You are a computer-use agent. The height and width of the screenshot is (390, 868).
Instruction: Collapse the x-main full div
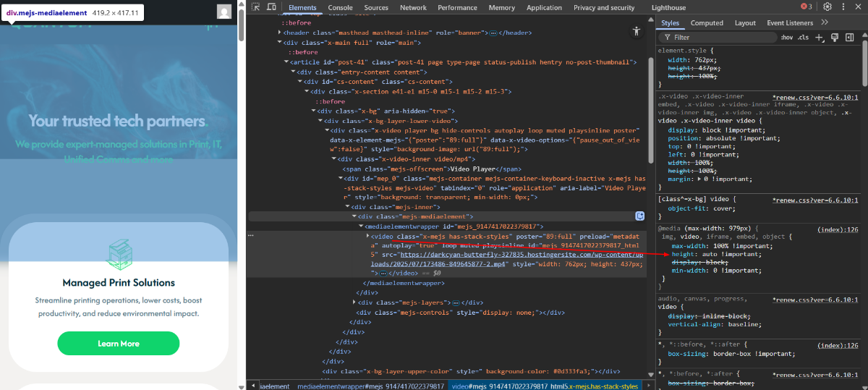tap(281, 43)
